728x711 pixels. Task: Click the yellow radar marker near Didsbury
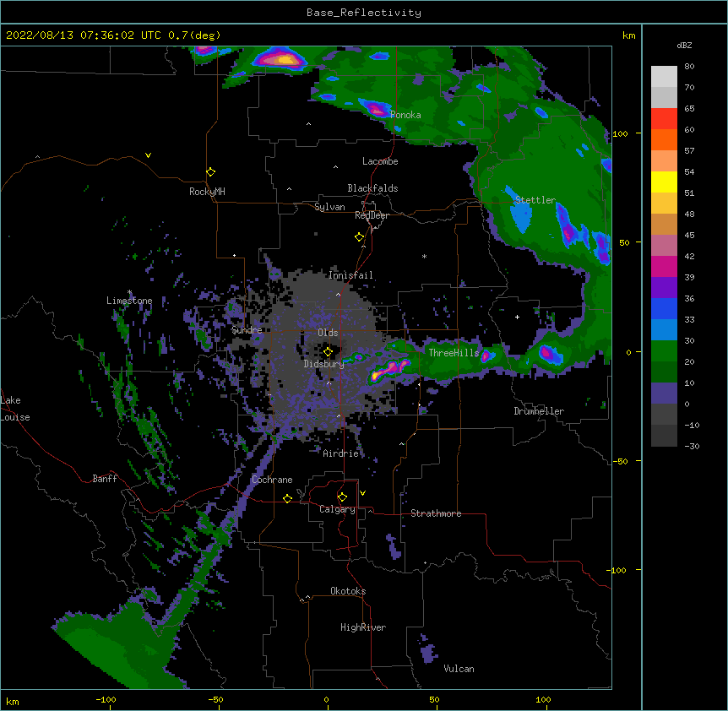(328, 352)
